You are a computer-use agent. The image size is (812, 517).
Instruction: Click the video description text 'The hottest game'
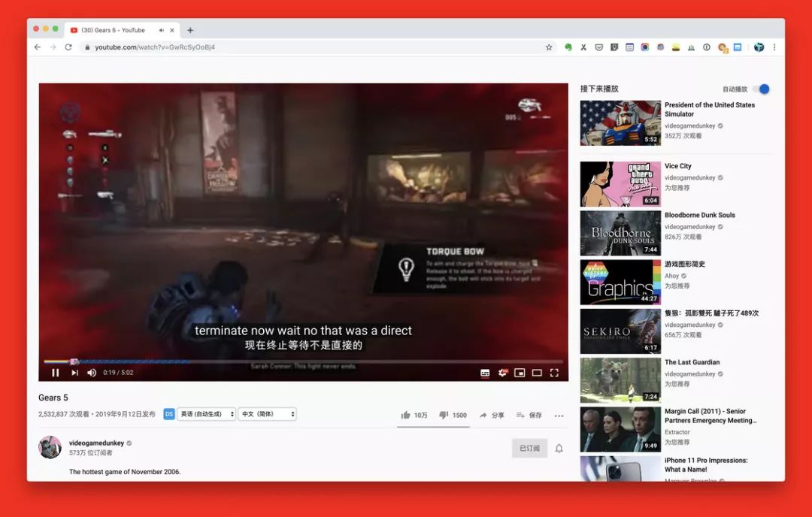click(x=125, y=472)
